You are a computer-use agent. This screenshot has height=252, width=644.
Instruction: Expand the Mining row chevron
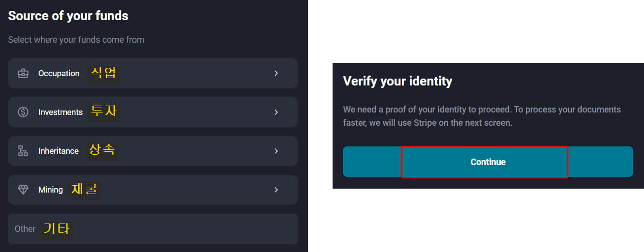pyautogui.click(x=276, y=190)
